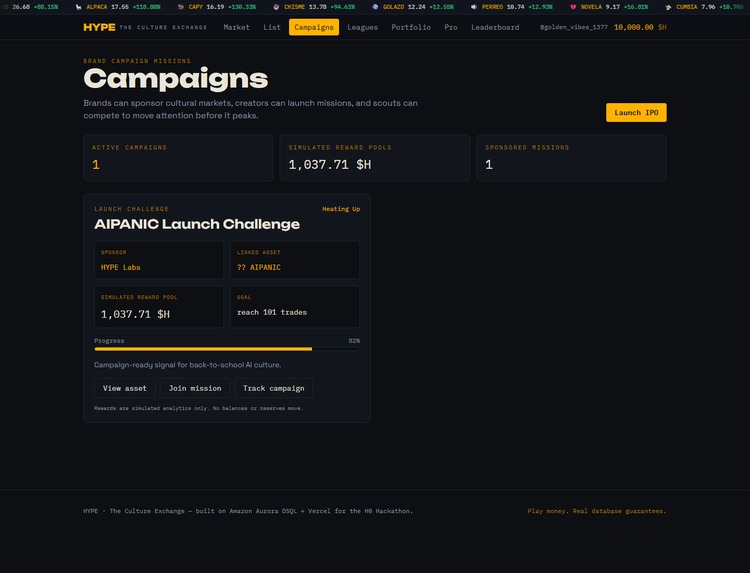750x573 pixels.
Task: Click username @golden_vibes_1377
Action: pyautogui.click(x=574, y=27)
